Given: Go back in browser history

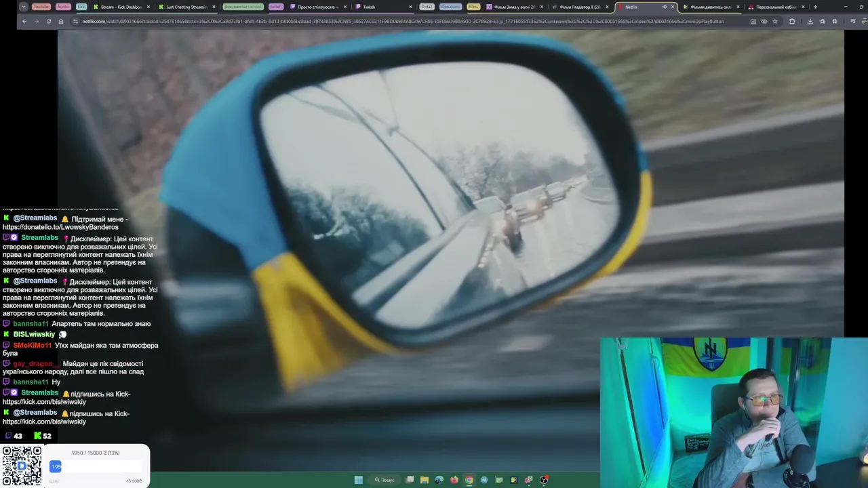Looking at the screenshot, I should click(24, 21).
